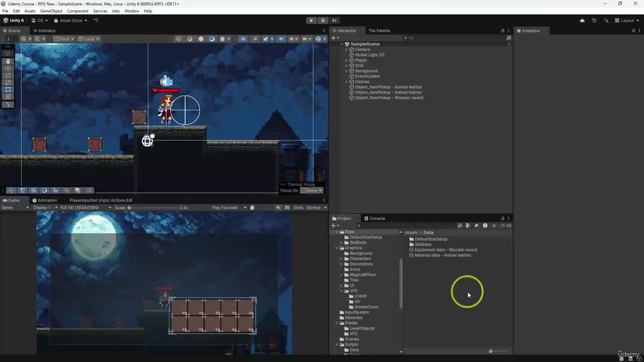The width and height of the screenshot is (644, 362).
Task: Select the Hand tool in Scene toolbar
Action: point(8,61)
